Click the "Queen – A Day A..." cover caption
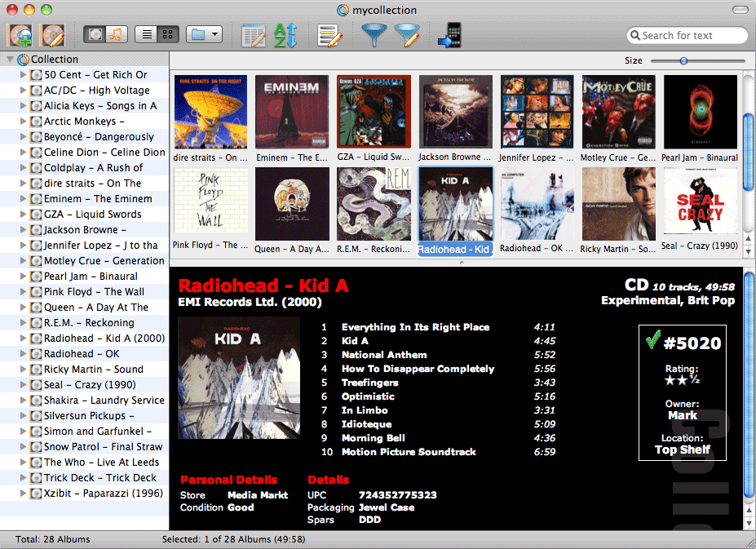Image resolution: width=756 pixels, height=549 pixels. pos(292,249)
